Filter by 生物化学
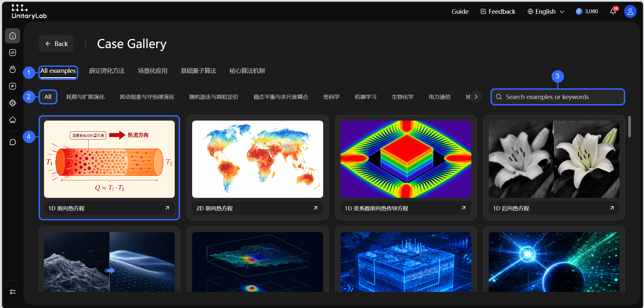 [x=402, y=97]
